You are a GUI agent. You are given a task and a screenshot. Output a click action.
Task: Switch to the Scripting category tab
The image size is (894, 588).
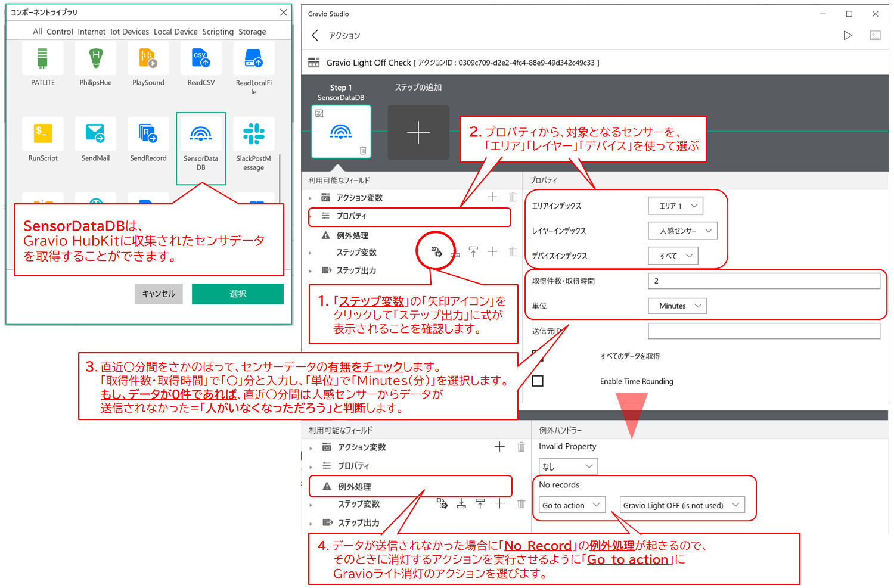218,32
